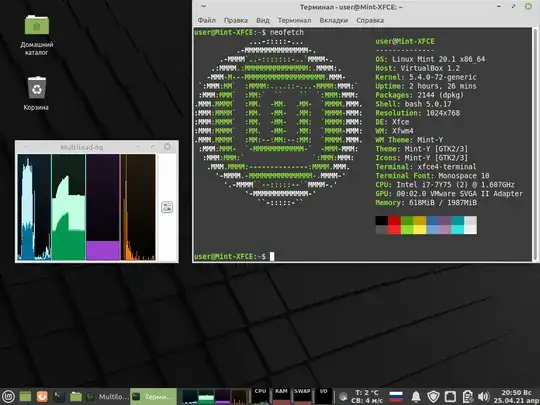The width and height of the screenshot is (540, 405).
Task: Click the 'Memory: 618MiB / 1987MiB' line
Action: (x=426, y=202)
